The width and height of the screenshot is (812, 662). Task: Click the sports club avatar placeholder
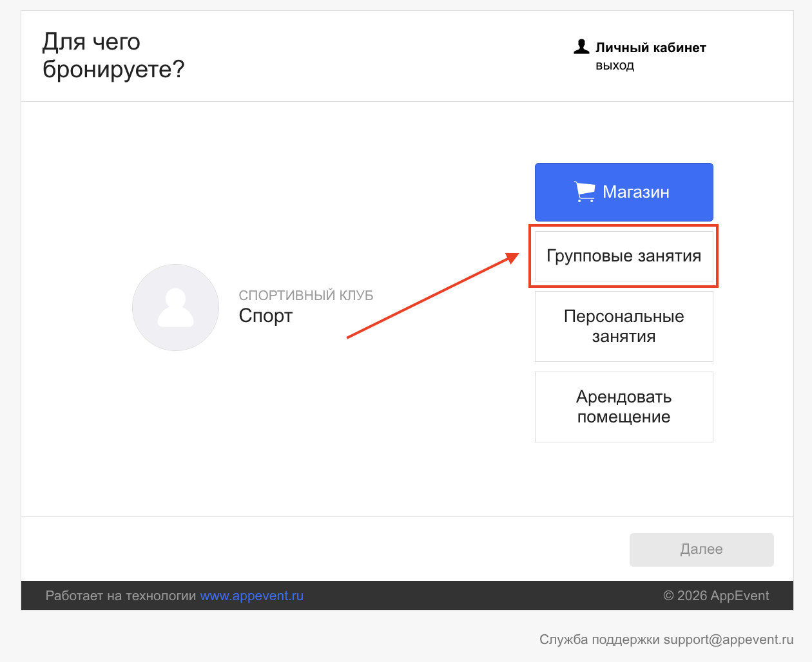click(175, 307)
